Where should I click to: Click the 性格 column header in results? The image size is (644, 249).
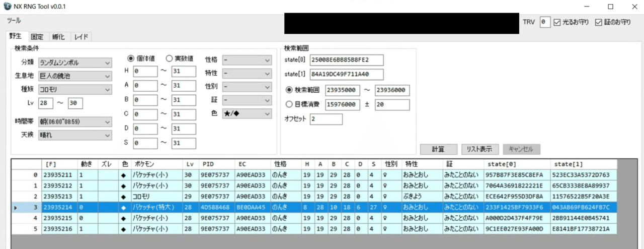pos(286,164)
